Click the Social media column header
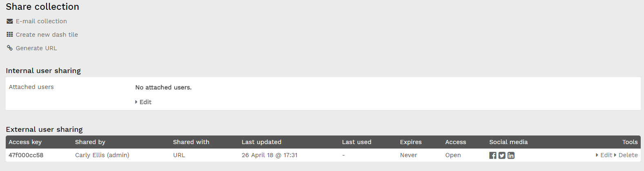The height and width of the screenshot is (171, 644). coord(509,142)
